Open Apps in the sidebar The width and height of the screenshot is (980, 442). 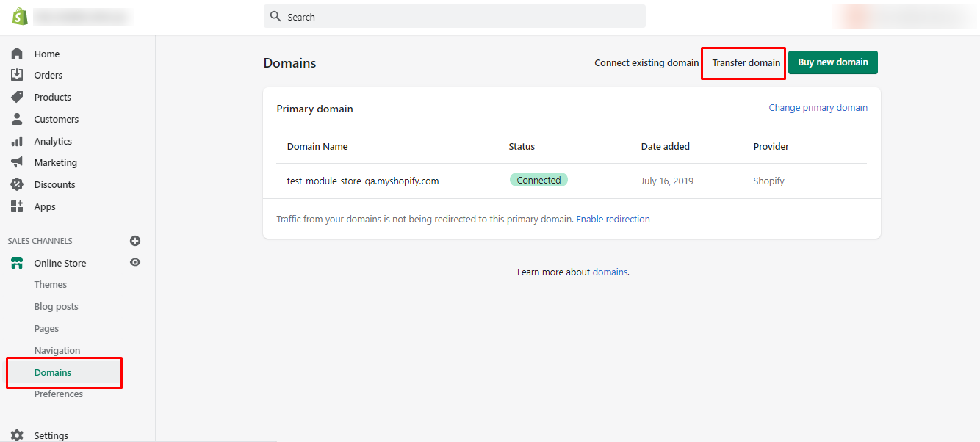45,206
